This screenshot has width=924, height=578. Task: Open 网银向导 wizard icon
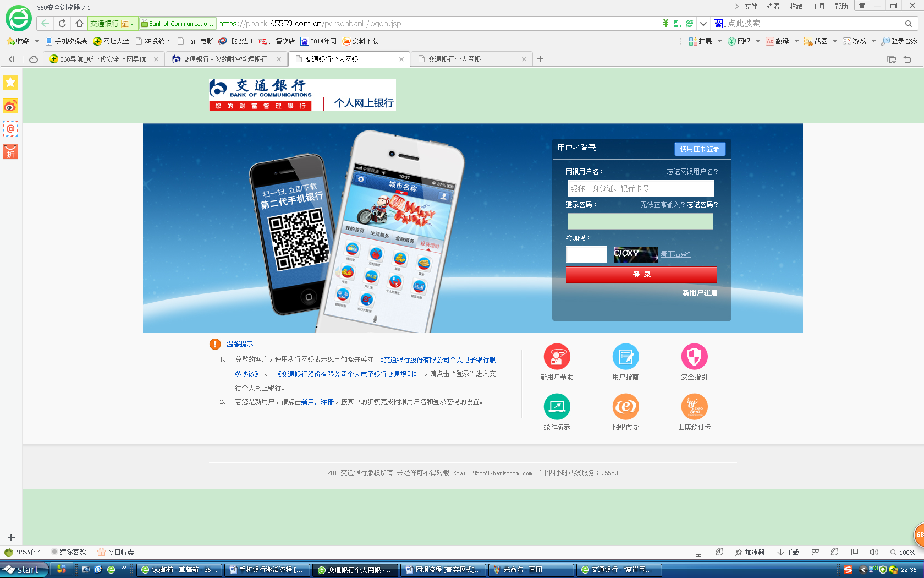[x=625, y=407]
